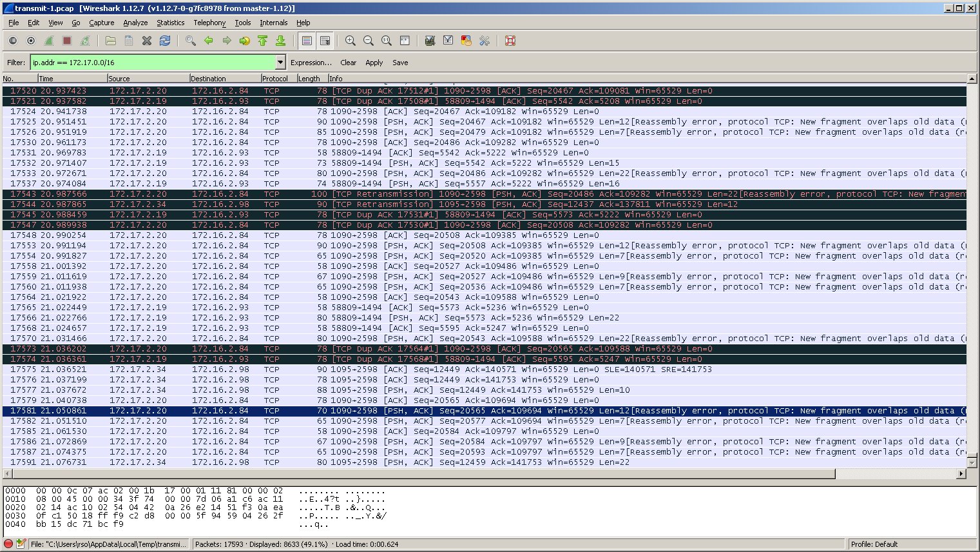Open the View menu
Screen dimensions: 980x552
coord(55,23)
